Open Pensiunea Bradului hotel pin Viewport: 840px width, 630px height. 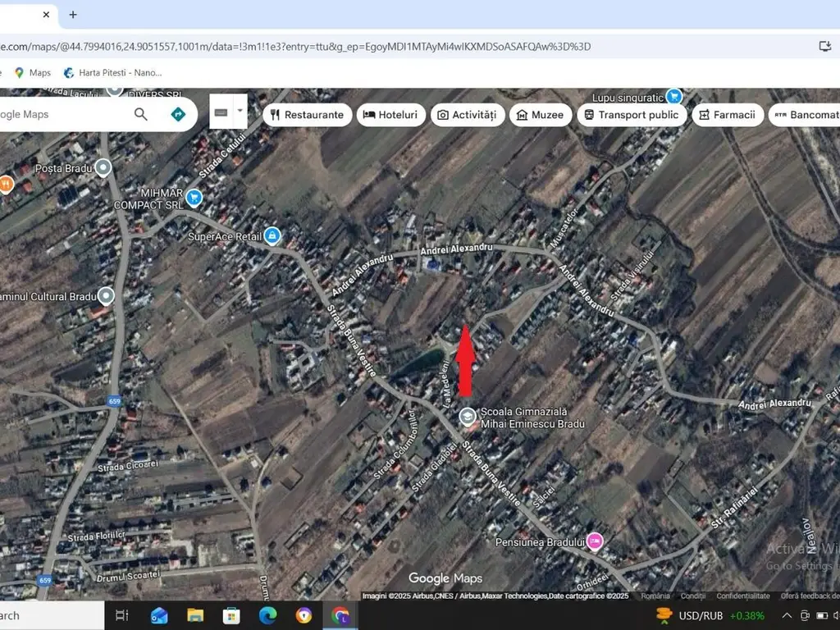tap(594, 541)
